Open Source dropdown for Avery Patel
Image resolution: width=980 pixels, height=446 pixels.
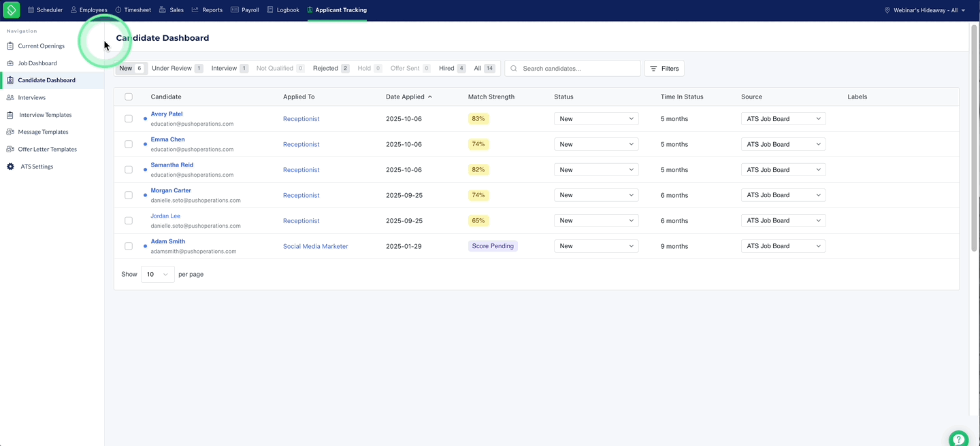(783, 119)
